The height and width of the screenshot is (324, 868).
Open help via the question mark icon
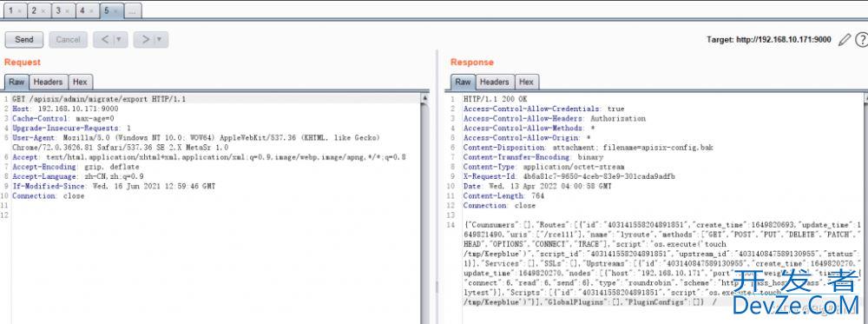point(861,39)
